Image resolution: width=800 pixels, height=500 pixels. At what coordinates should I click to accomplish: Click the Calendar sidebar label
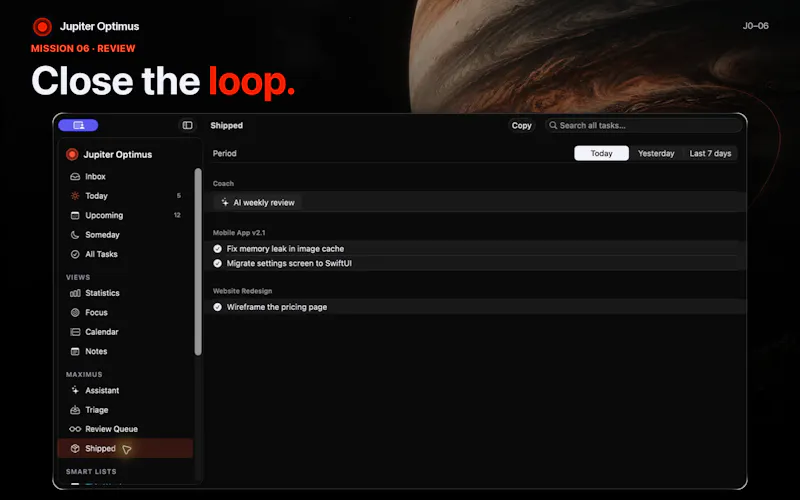click(102, 332)
